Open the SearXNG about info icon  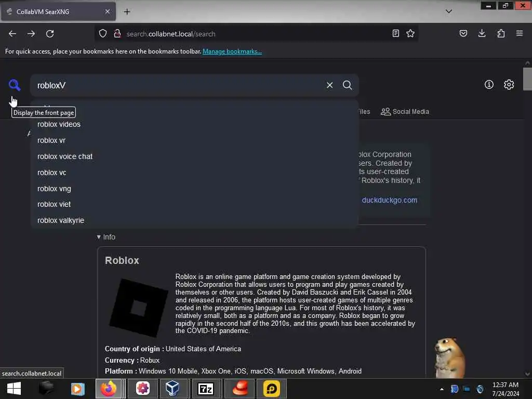point(489,85)
